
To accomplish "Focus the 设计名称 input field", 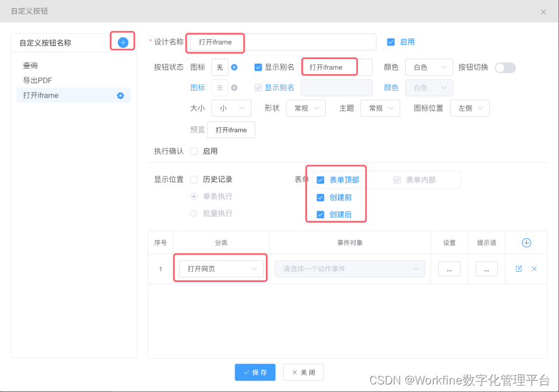I will 283,42.
